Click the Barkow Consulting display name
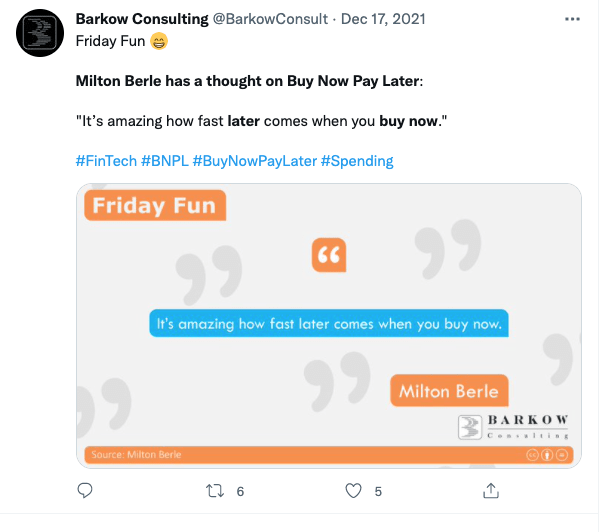This screenshot has width=609, height=532. [142, 19]
